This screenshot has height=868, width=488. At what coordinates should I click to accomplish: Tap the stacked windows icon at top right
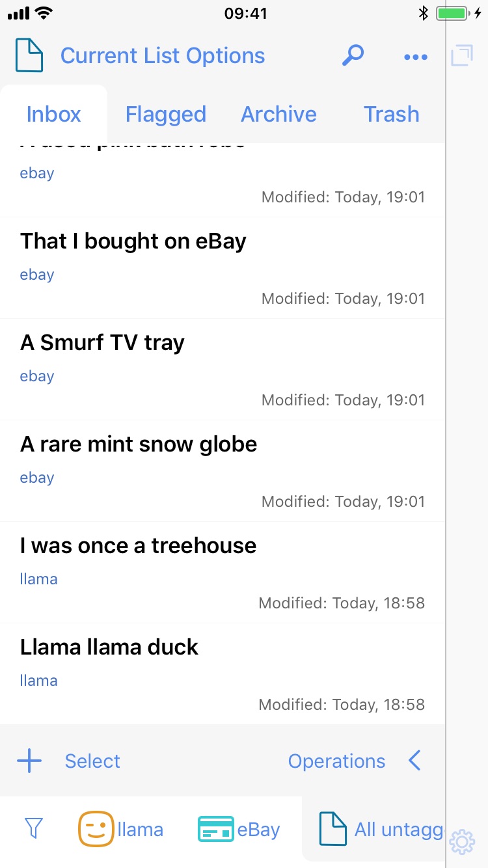click(x=461, y=55)
